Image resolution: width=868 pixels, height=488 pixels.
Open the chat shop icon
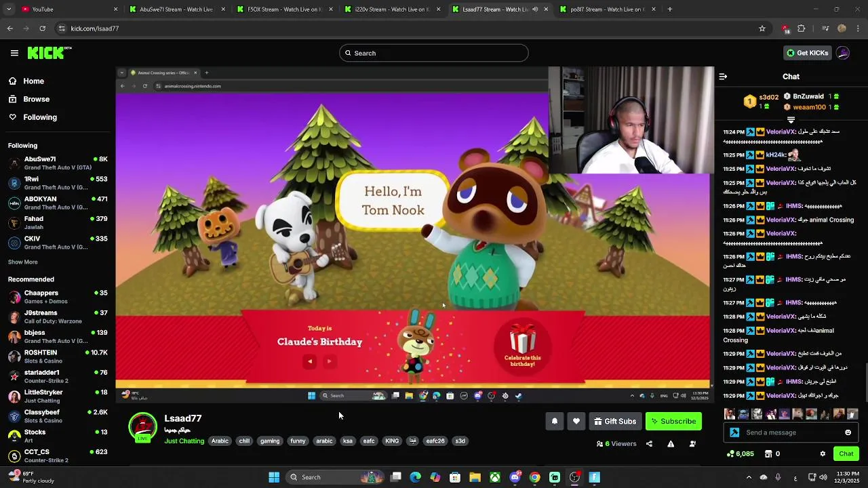768,454
